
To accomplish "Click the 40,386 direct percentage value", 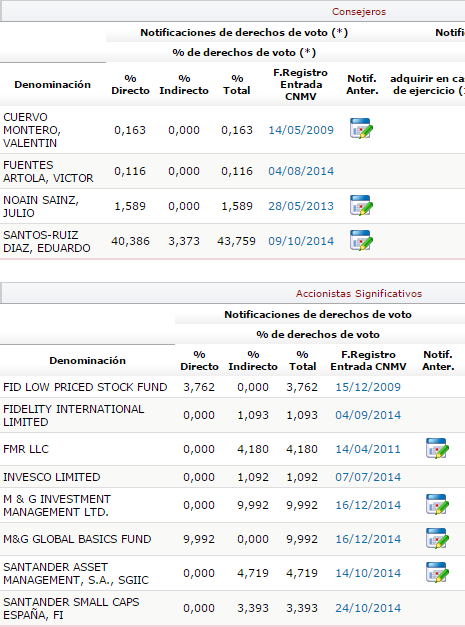I will [130, 241].
